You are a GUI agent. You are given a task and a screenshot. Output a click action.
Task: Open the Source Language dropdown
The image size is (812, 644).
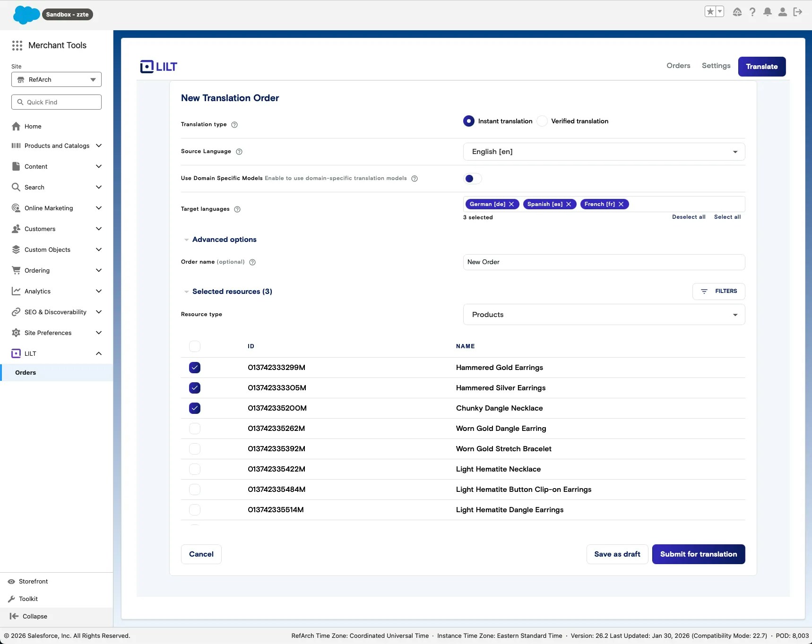tap(604, 152)
